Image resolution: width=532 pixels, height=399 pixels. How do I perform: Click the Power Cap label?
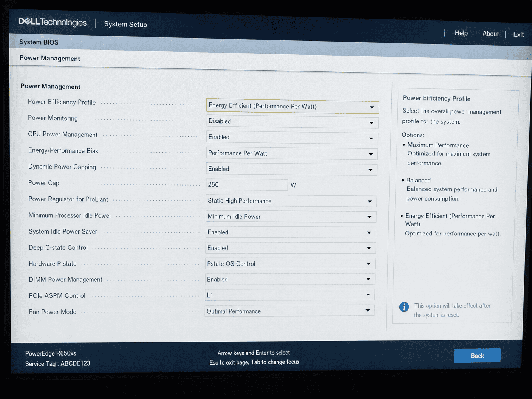44,183
